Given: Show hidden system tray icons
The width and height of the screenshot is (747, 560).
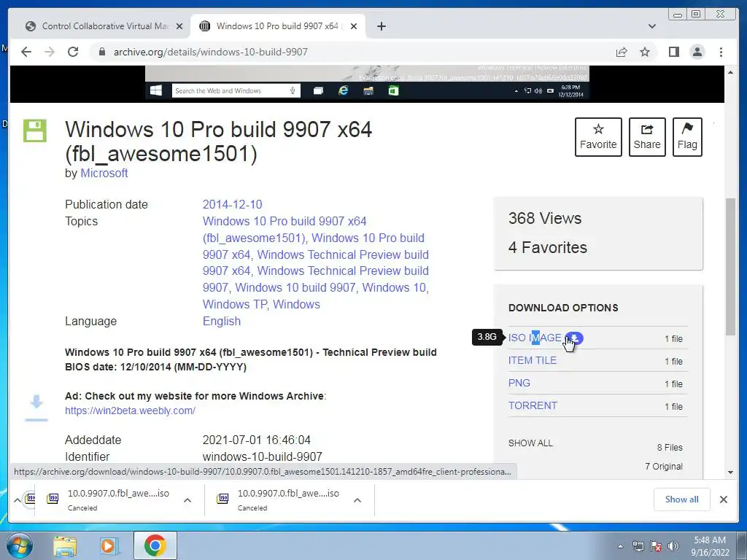Looking at the screenshot, I should [x=620, y=546].
